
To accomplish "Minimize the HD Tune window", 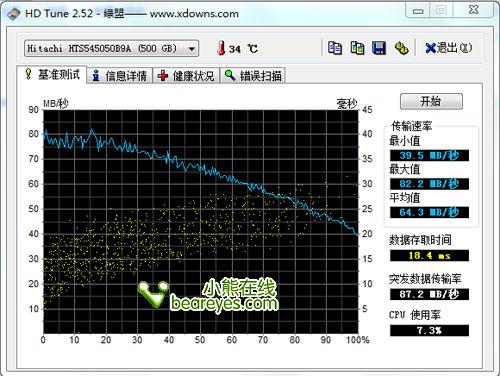I will pos(418,11).
